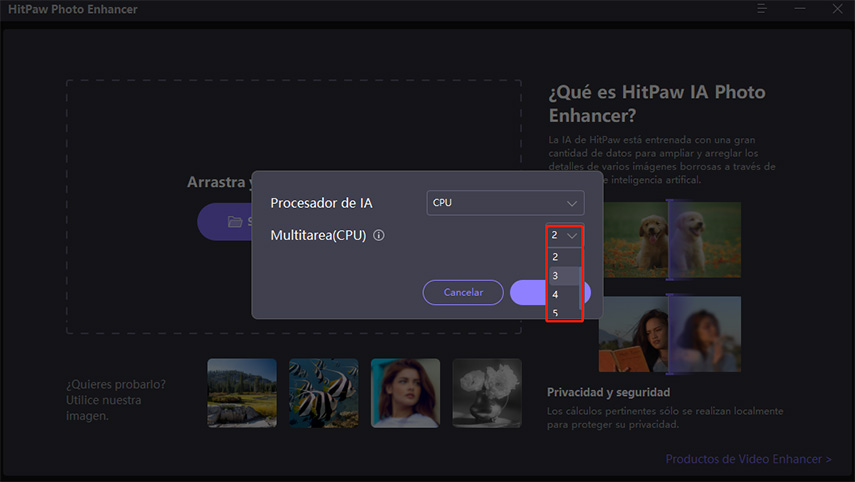The height and width of the screenshot is (482, 855).
Task: Choose the mountain landscape sample image
Action: click(x=242, y=393)
